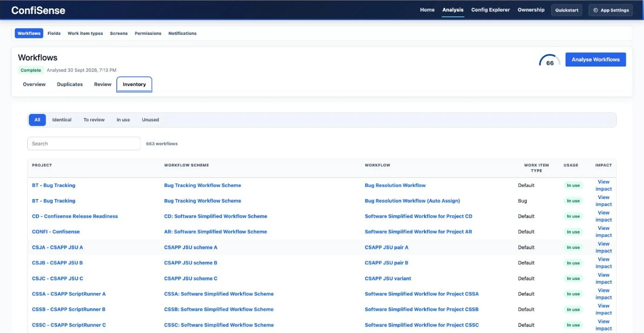This screenshot has height=333, width=644.
Task: View impact for CSAPP JSU pair A
Action: [604, 247]
